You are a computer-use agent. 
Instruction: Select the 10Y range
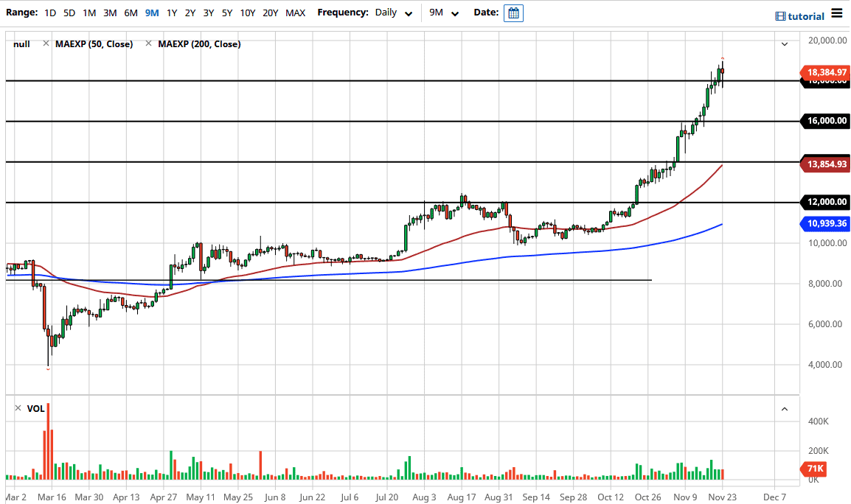point(248,13)
